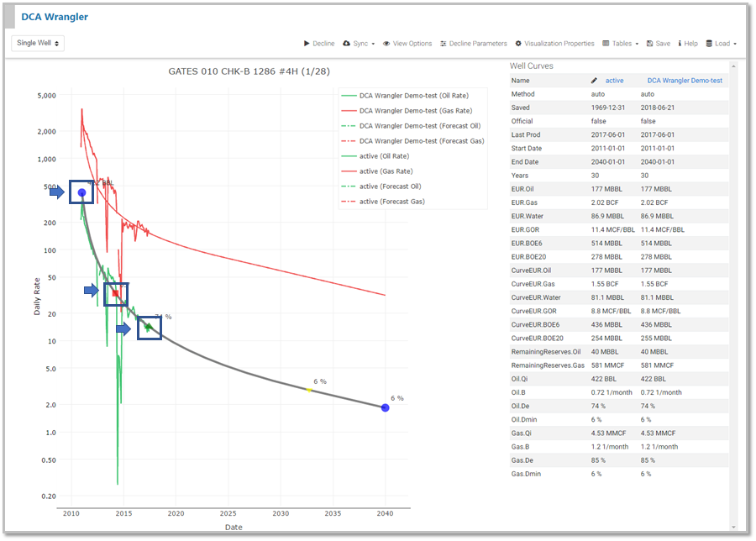This screenshot has width=756, height=541.
Task: Open the Single Well dropdown
Action: (38, 43)
